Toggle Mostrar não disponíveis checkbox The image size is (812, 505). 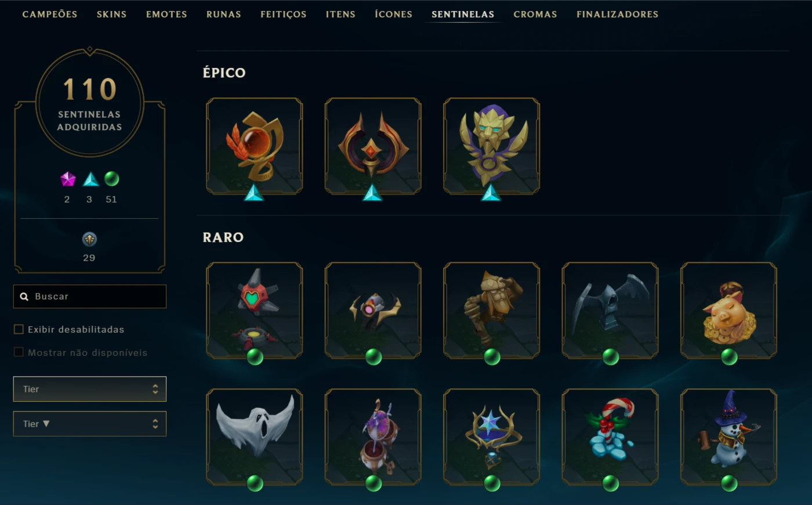point(19,352)
